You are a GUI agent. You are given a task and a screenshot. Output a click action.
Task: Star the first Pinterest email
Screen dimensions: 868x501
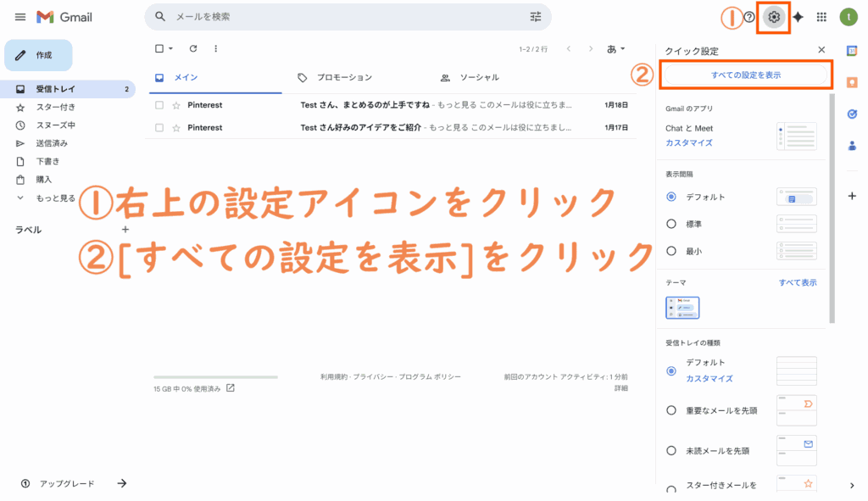click(176, 106)
